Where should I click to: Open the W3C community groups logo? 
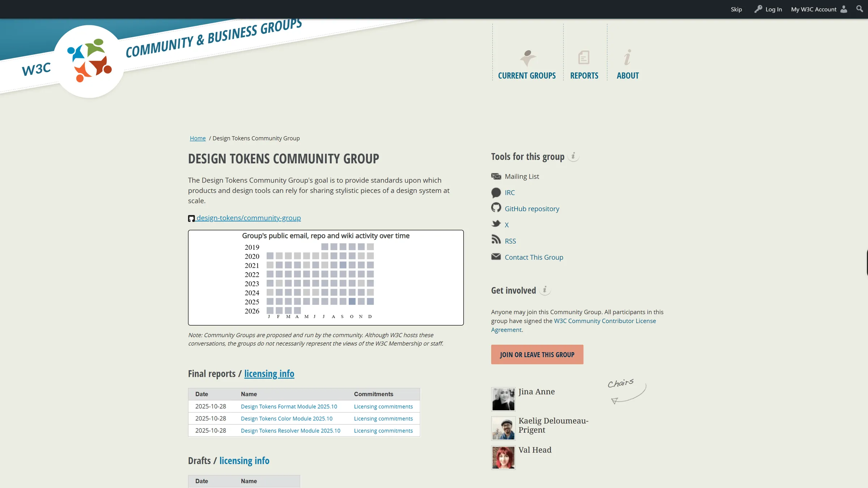pos(89,61)
